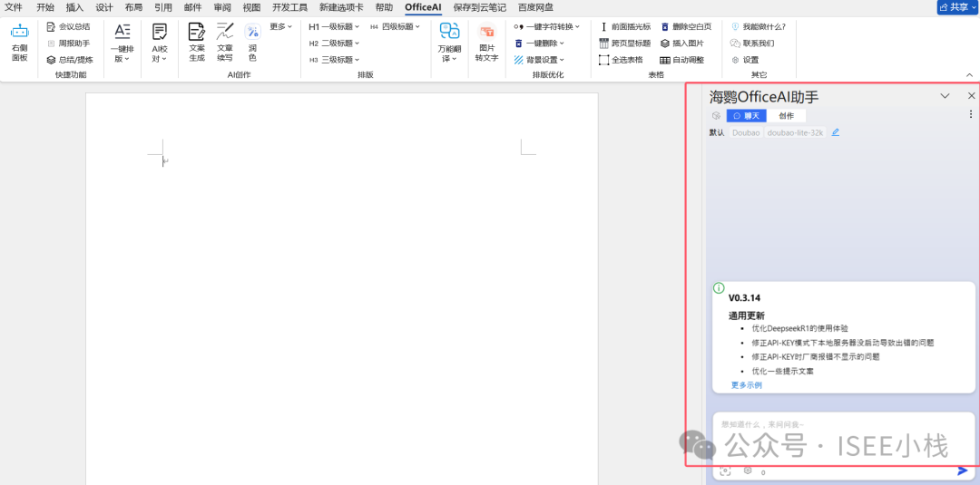Switch to the 百度网盘 ribbon tab

pos(535,7)
